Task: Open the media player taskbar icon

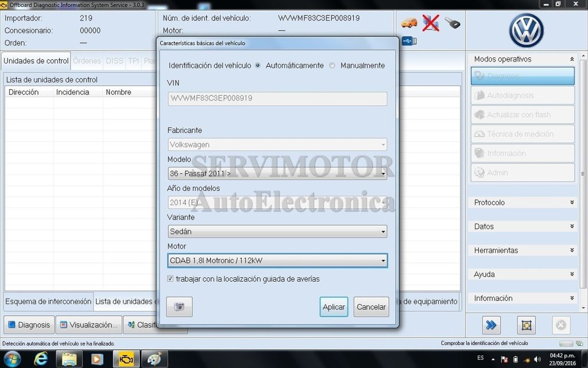Action: (x=97, y=359)
